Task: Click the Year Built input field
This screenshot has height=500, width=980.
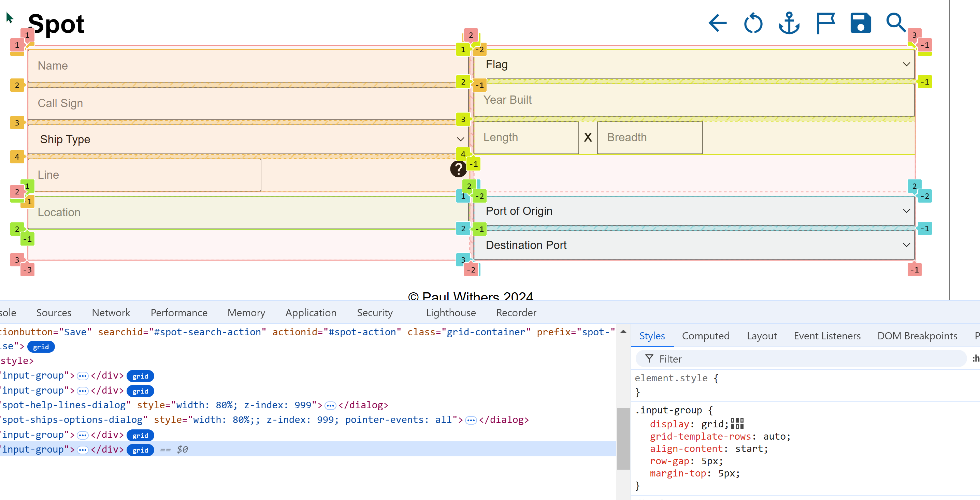Action: pyautogui.click(x=694, y=100)
